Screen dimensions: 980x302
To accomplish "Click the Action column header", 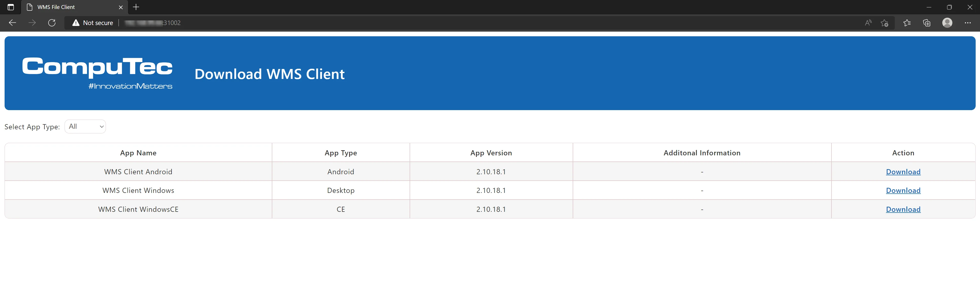I will tap(903, 153).
